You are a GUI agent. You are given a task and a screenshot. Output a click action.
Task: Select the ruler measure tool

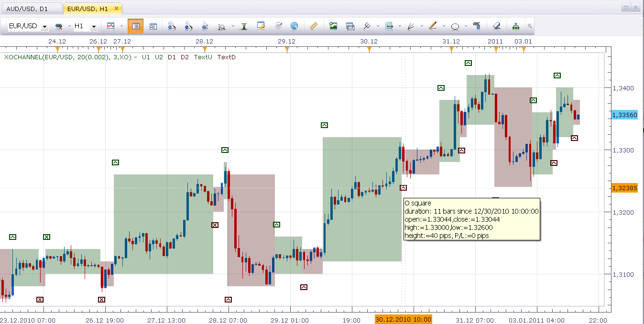[x=314, y=26]
